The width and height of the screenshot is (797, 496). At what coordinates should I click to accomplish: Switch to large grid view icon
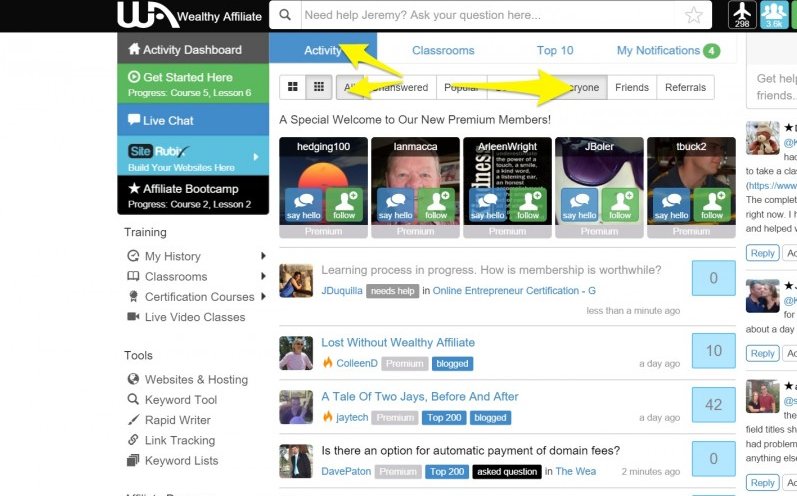[293, 87]
